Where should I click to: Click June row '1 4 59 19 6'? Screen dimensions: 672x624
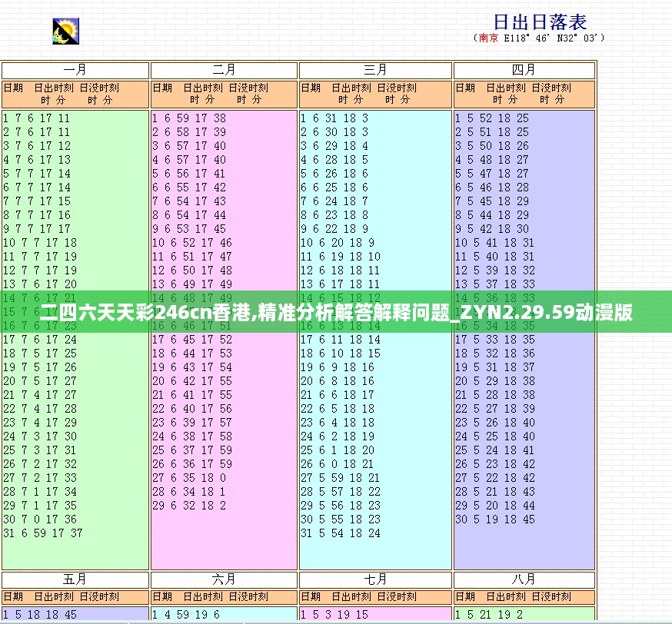186,615
